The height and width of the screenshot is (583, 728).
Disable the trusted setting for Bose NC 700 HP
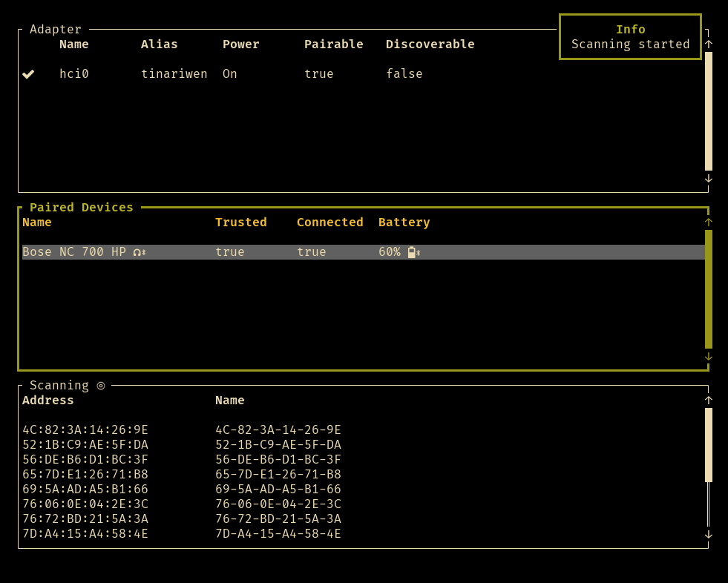(230, 251)
